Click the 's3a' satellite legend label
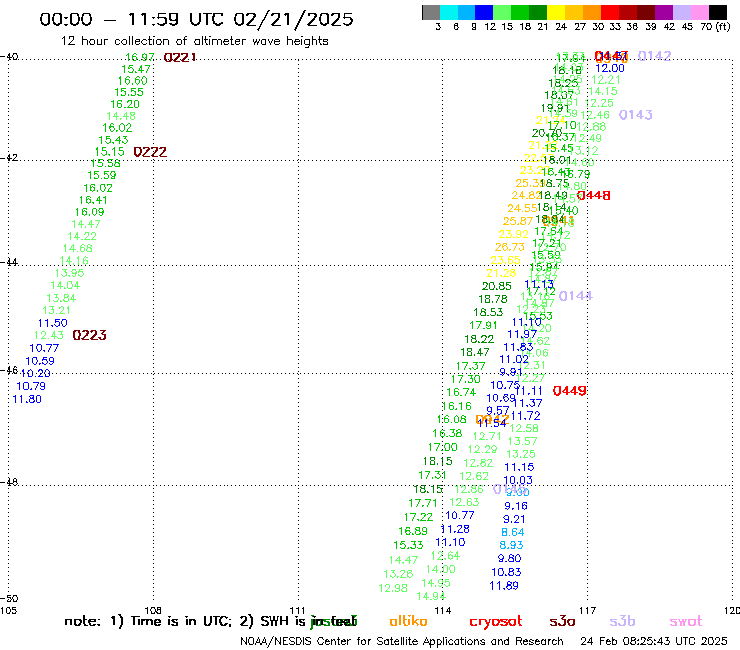 [x=562, y=622]
